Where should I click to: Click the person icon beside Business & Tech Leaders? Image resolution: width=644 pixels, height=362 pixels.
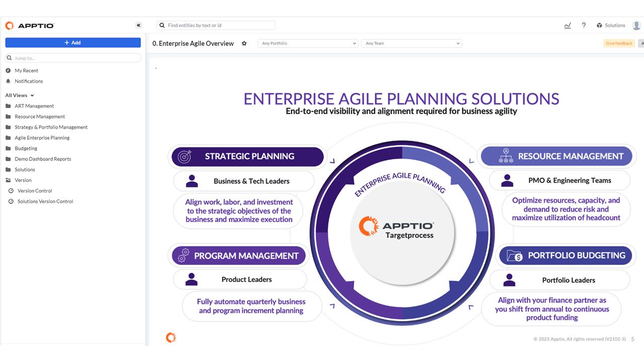click(x=192, y=181)
